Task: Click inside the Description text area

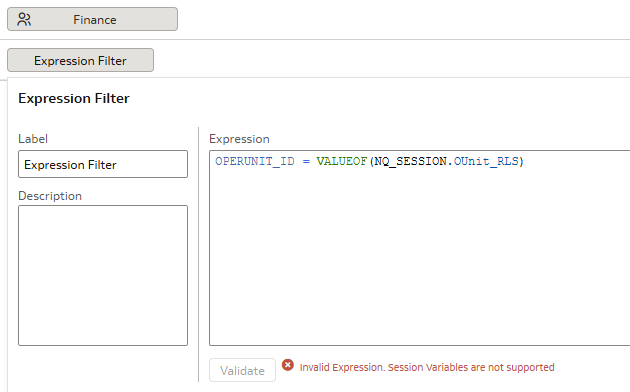Action: (103, 276)
